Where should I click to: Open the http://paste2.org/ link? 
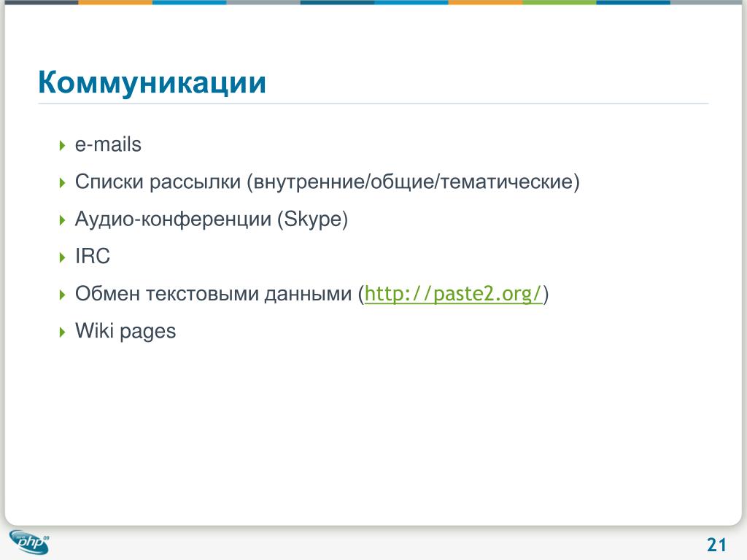(453, 294)
